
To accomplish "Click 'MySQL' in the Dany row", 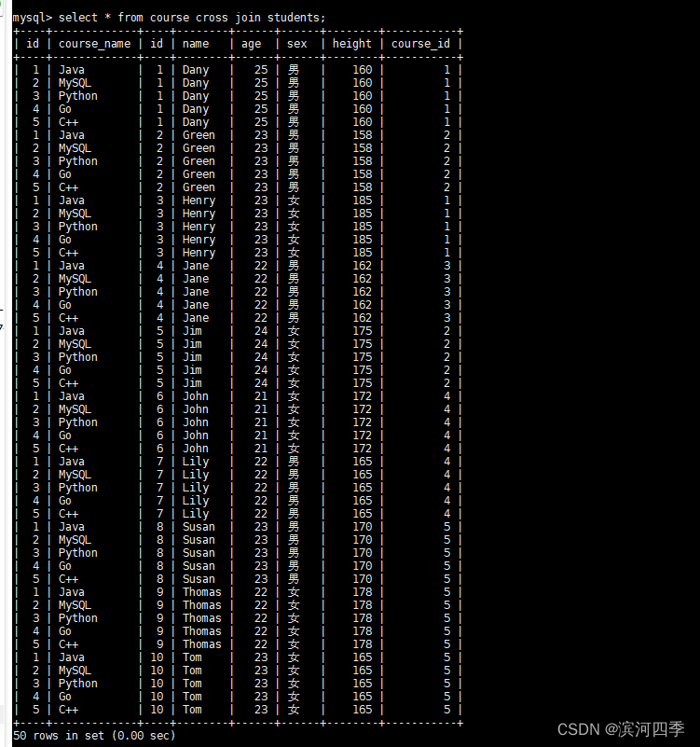I will pos(75,83).
